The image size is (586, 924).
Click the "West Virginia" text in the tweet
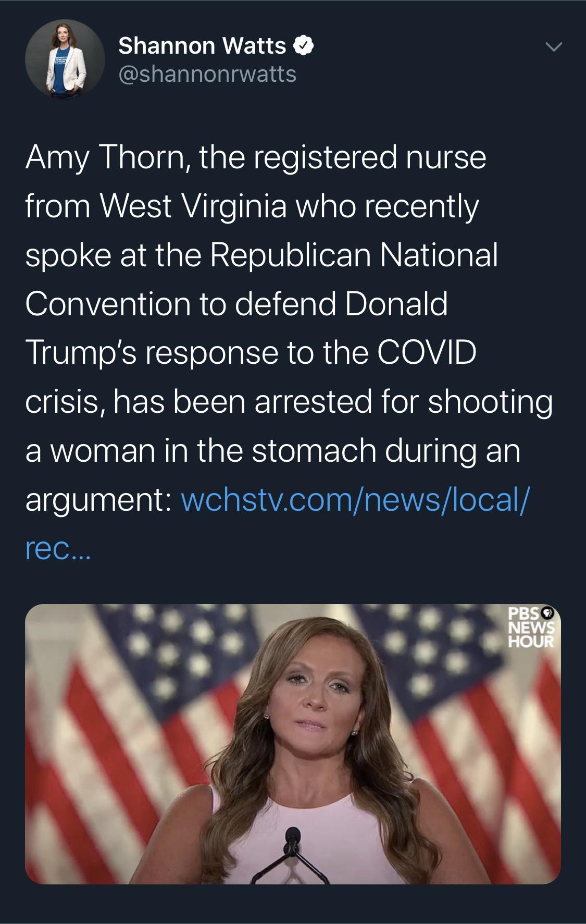coord(193,206)
